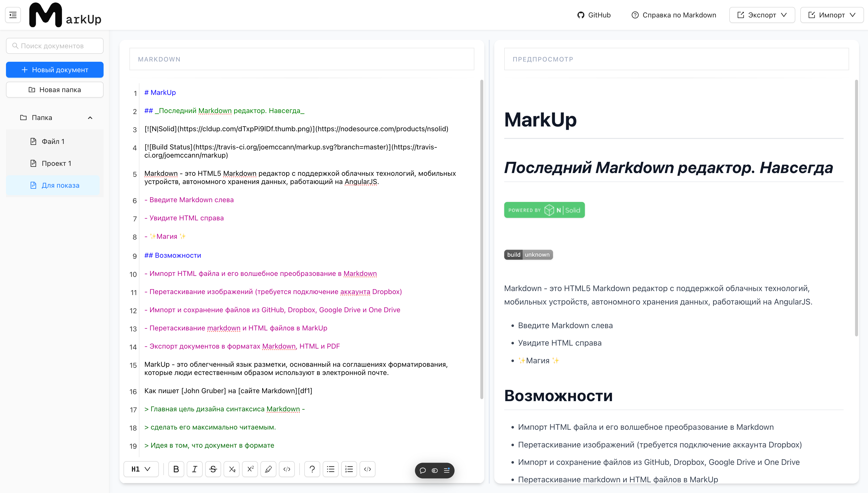Click the Поиск документов search field
The image size is (868, 493).
click(x=55, y=45)
